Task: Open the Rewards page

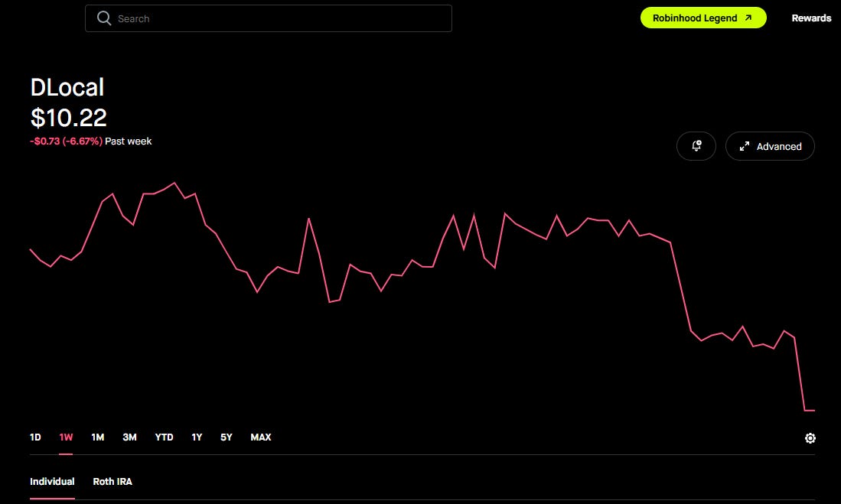Action: pyautogui.click(x=811, y=18)
